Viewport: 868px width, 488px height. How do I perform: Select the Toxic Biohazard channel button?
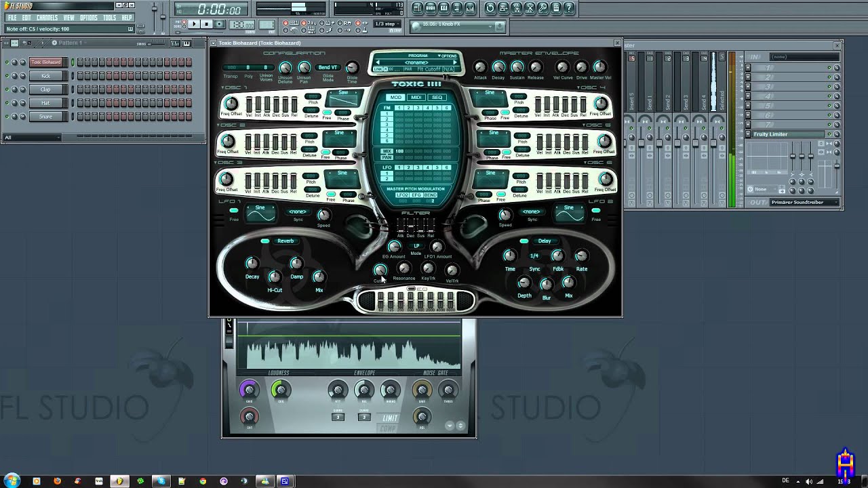click(47, 62)
